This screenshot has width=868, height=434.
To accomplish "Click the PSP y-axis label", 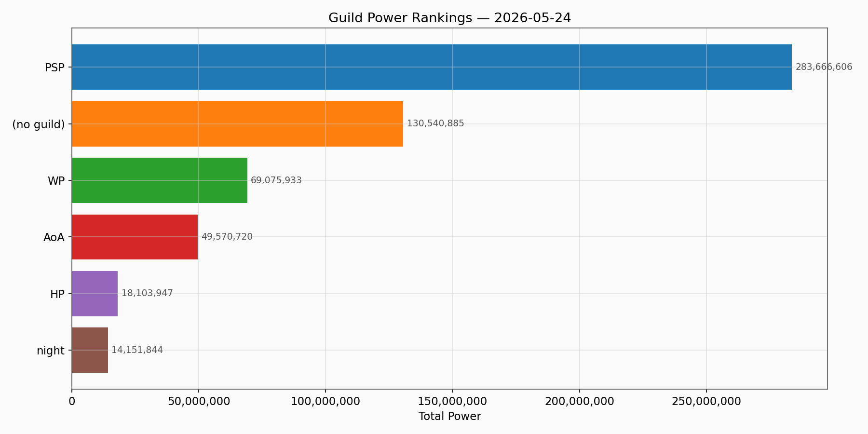I will [54, 68].
